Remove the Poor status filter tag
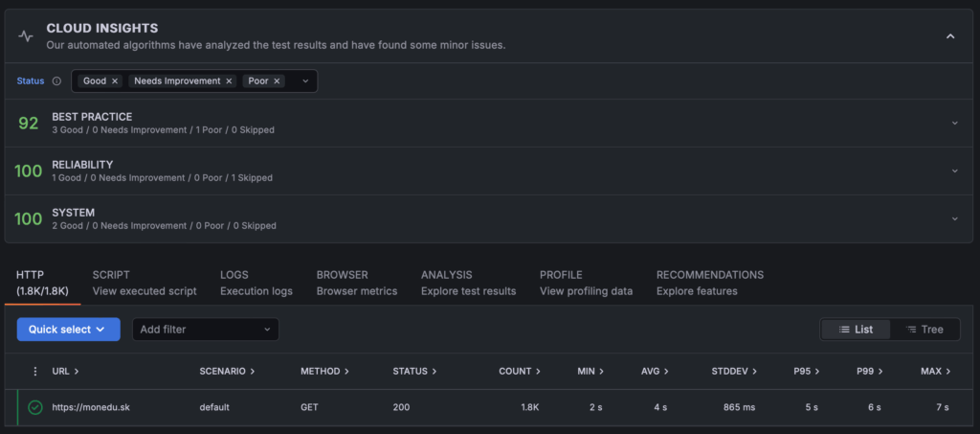The image size is (980, 434). 277,80
